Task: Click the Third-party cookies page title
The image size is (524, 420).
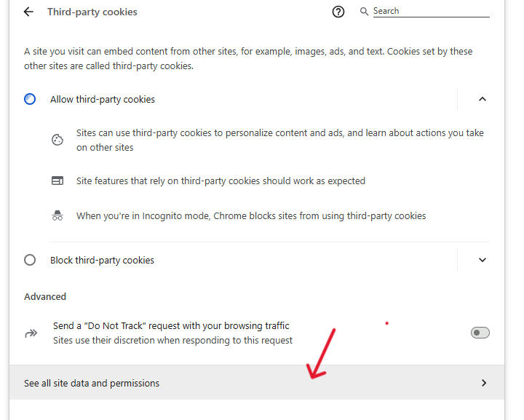Action: tap(92, 12)
